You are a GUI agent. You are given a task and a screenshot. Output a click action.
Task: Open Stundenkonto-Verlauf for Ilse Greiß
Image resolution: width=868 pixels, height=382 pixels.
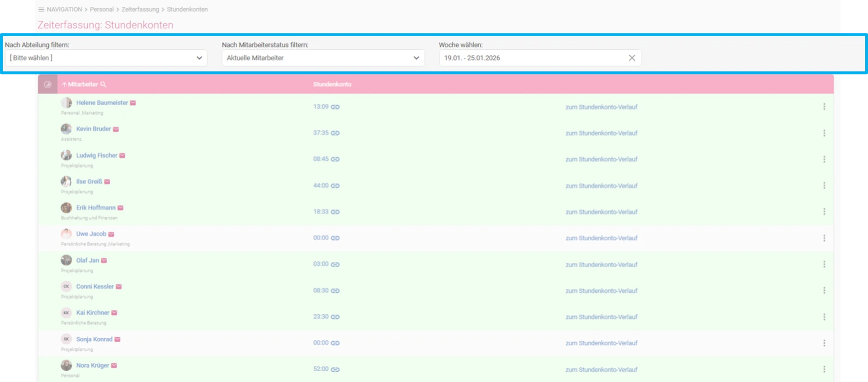coord(601,186)
